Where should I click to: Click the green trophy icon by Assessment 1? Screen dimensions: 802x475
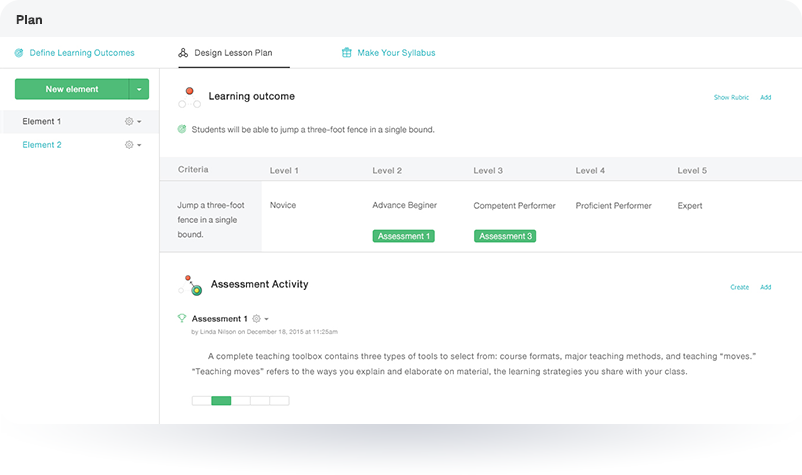[x=182, y=318]
